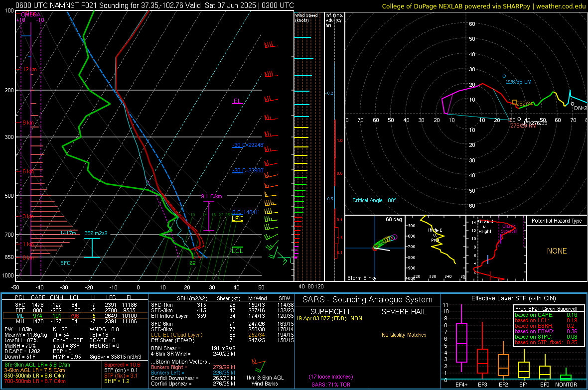Screen dimensions: 588x390
Task: Click the 1km & 6km AGL wind barbs icon
Action: [259, 365]
